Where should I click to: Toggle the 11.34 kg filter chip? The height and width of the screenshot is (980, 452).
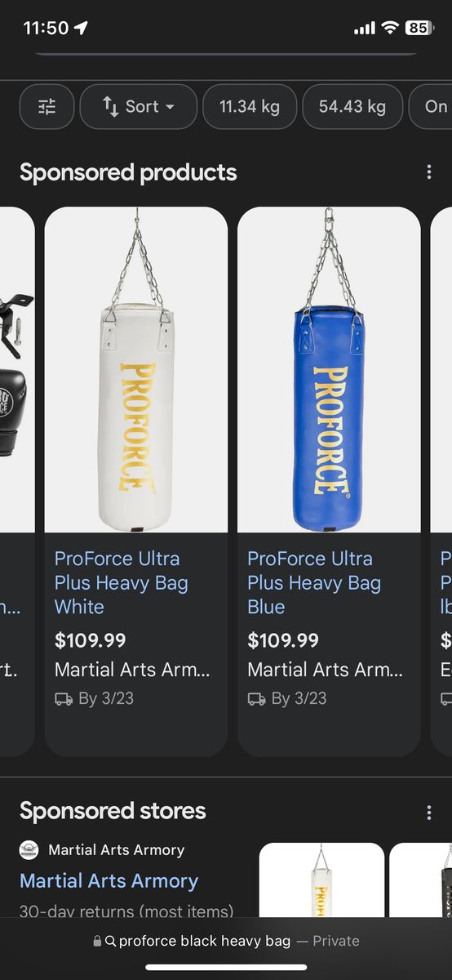click(249, 106)
